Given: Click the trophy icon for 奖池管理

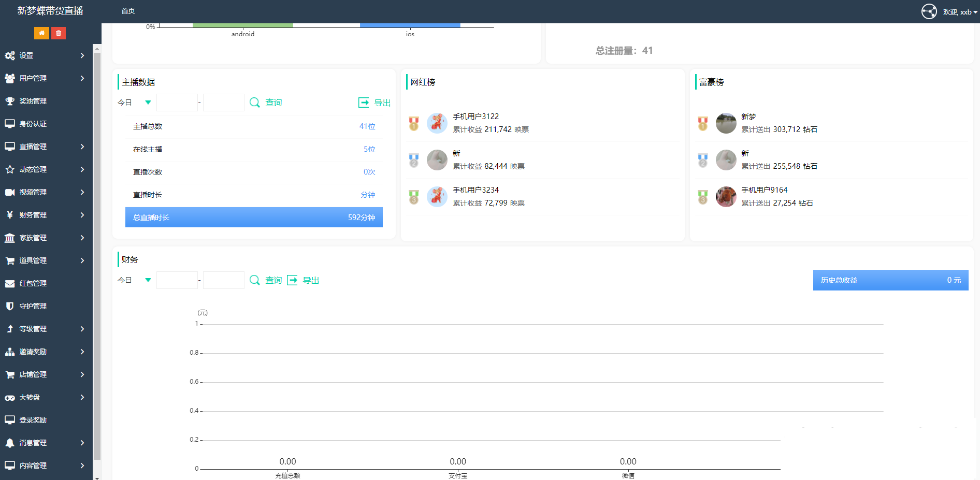Looking at the screenshot, I should coord(10,101).
